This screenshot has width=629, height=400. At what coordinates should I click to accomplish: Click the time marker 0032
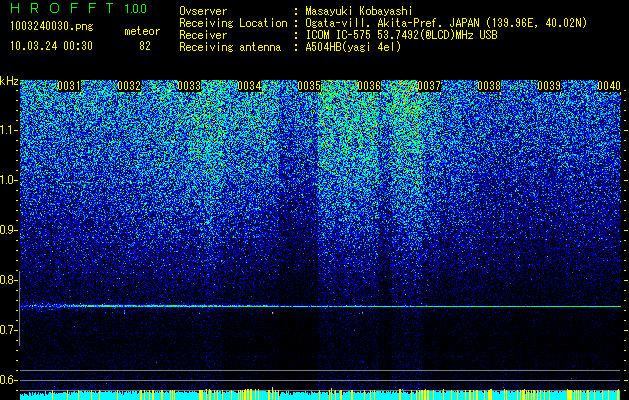(129, 86)
